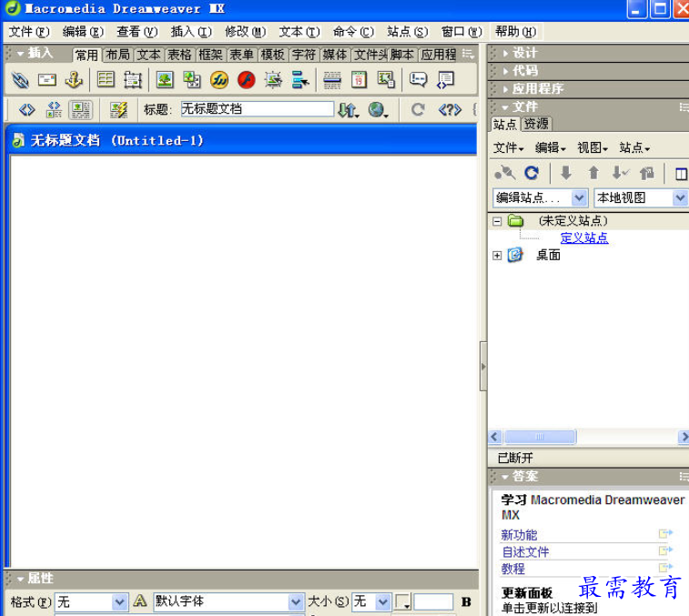Preview in browser using globe icon

378,109
